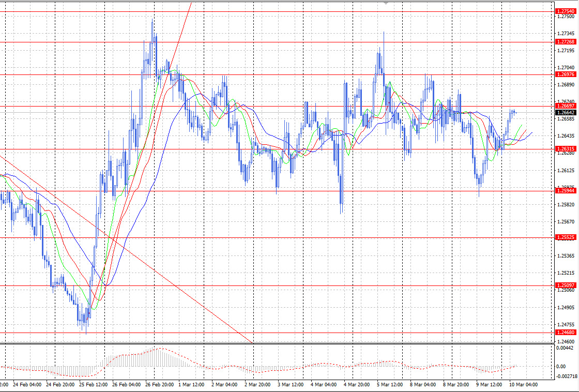
Task: Click the 25 Feb 12:00 time label
Action: pyautogui.click(x=93, y=385)
